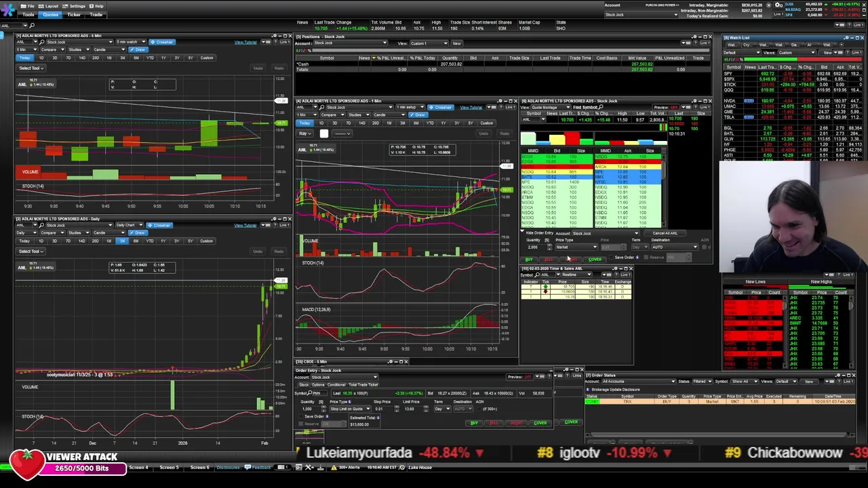Click the global symbol search magnifier
This screenshot has height=488, width=868.
click(31, 25)
